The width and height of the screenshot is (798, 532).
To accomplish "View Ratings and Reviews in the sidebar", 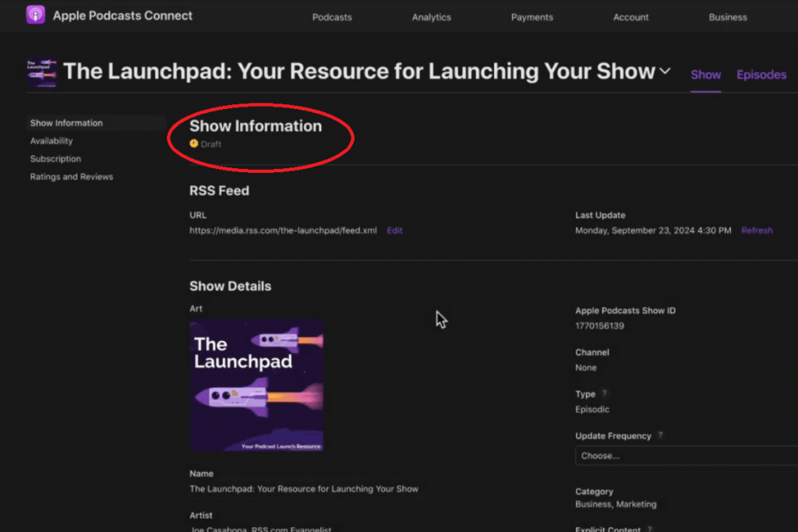I will tap(72, 177).
